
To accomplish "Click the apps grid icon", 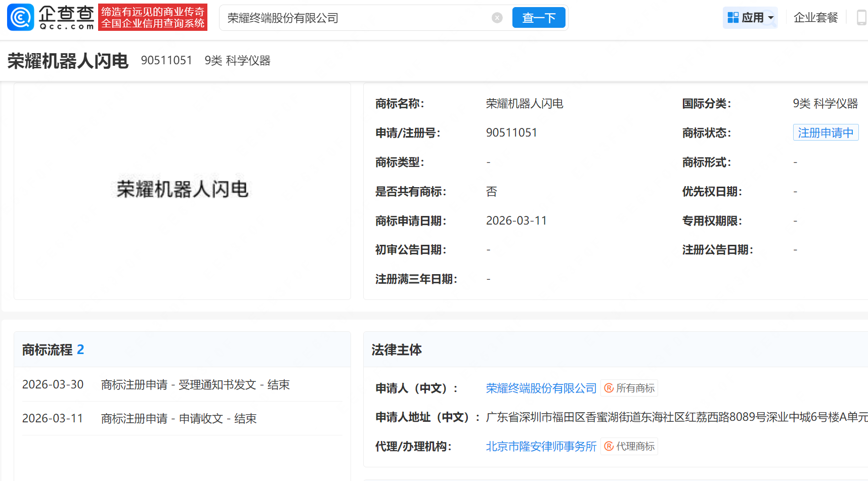I will coord(733,18).
